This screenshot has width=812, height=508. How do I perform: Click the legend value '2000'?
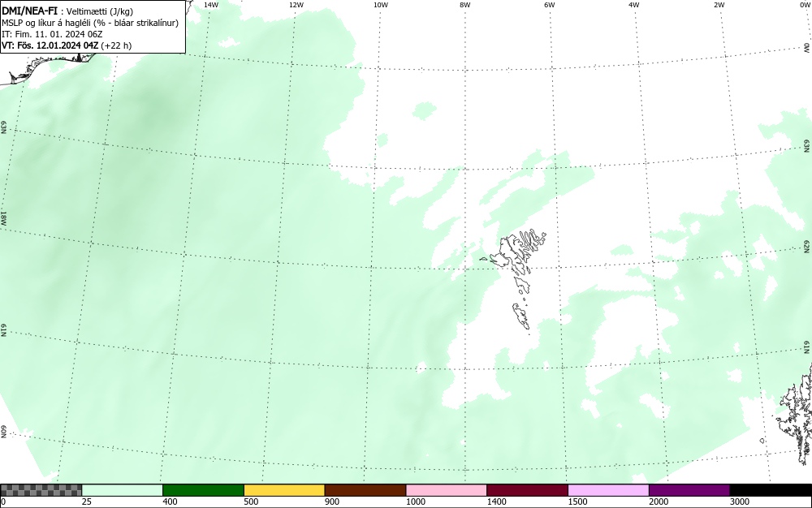[x=659, y=502]
